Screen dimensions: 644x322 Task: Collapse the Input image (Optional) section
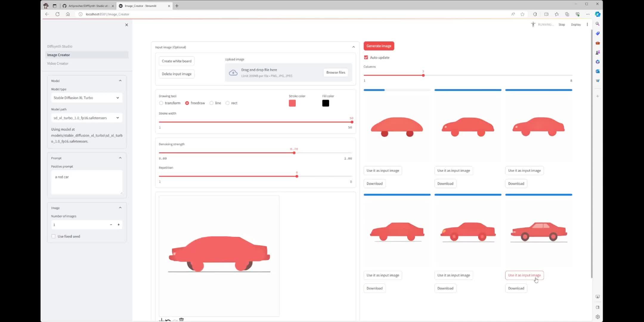(x=353, y=47)
